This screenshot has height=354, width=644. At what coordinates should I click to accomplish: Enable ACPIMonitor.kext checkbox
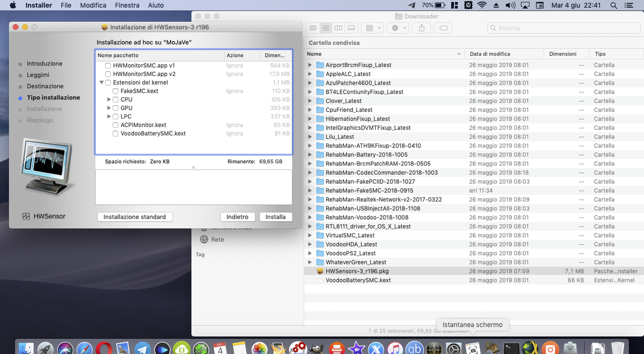click(116, 125)
